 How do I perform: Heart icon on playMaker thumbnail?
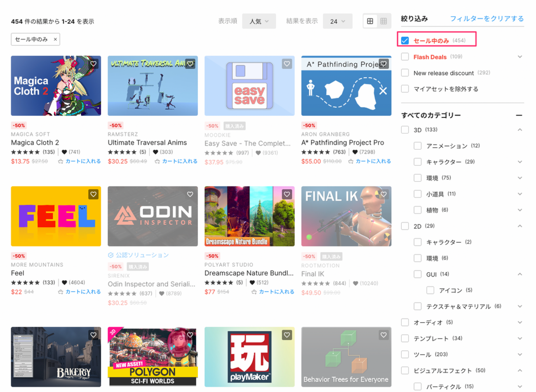(287, 335)
